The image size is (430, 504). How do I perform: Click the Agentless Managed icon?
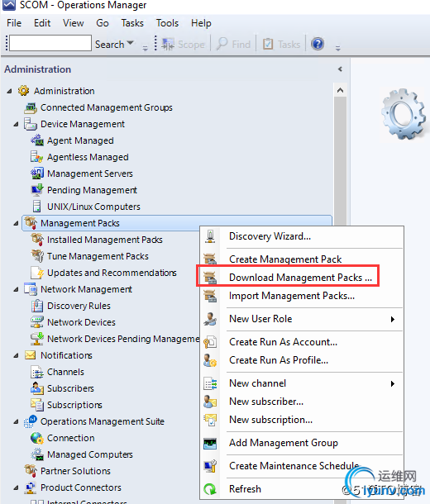[37, 157]
